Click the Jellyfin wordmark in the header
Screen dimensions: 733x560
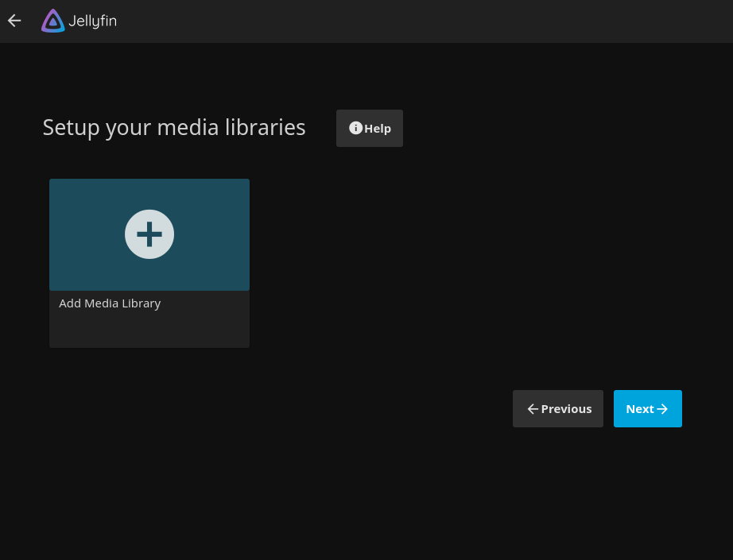click(x=92, y=21)
